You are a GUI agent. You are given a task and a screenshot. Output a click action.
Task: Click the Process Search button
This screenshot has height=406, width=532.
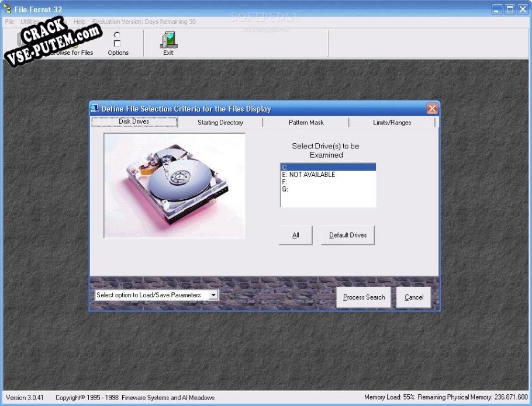coord(364,297)
